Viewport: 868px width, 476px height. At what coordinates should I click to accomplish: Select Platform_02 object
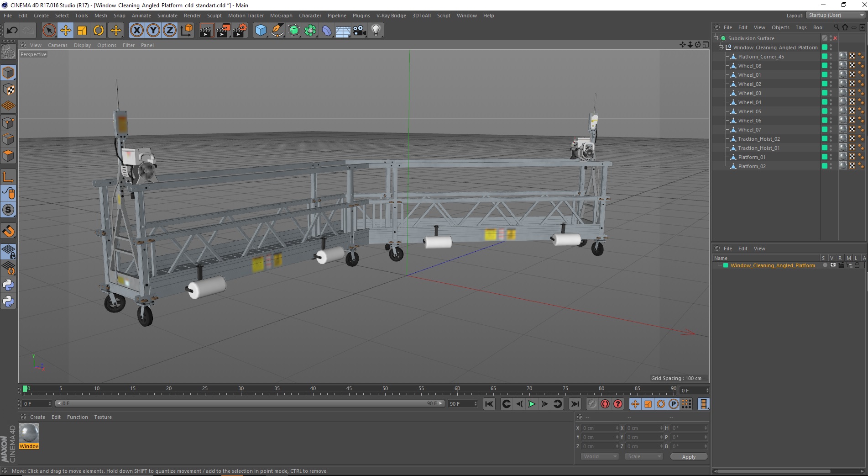[752, 166]
